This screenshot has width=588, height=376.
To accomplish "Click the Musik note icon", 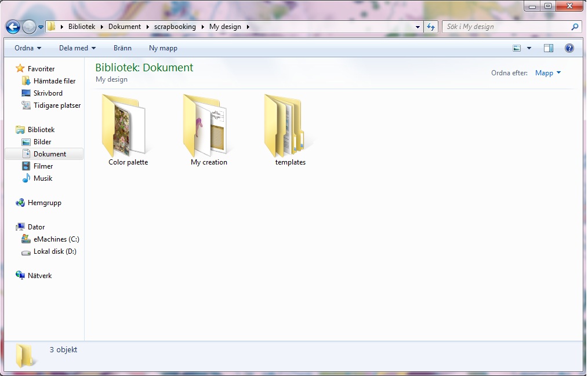I will [x=26, y=178].
